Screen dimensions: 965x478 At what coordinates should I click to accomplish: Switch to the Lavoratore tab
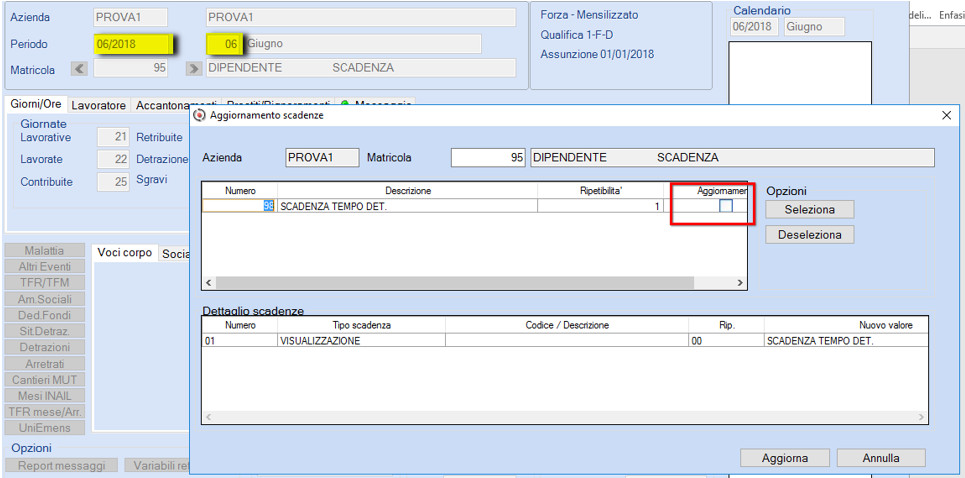tap(98, 105)
